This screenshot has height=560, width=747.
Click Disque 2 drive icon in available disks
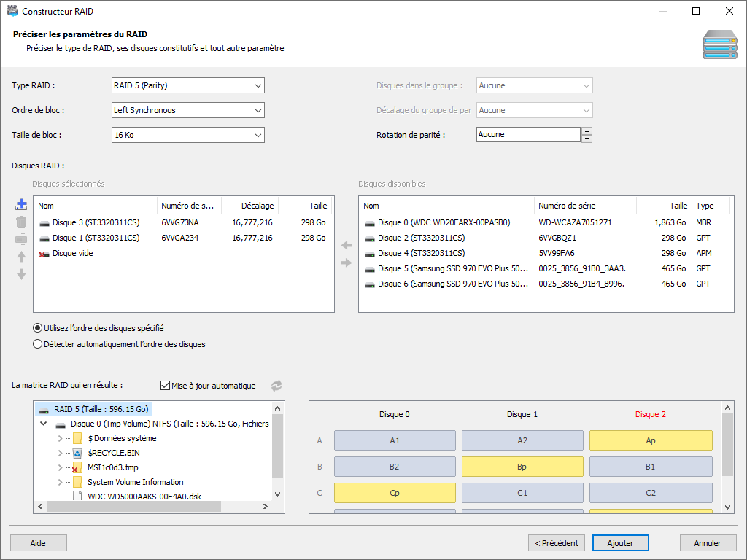point(370,238)
